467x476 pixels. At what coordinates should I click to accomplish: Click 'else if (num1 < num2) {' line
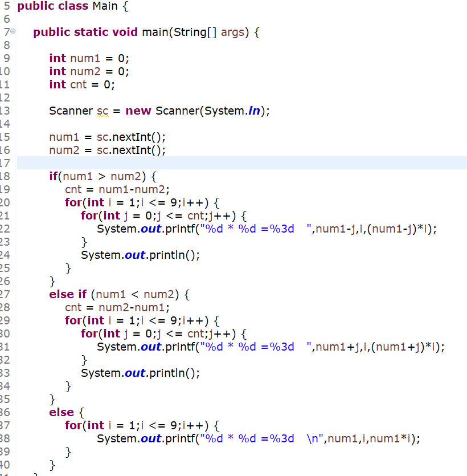point(120,295)
